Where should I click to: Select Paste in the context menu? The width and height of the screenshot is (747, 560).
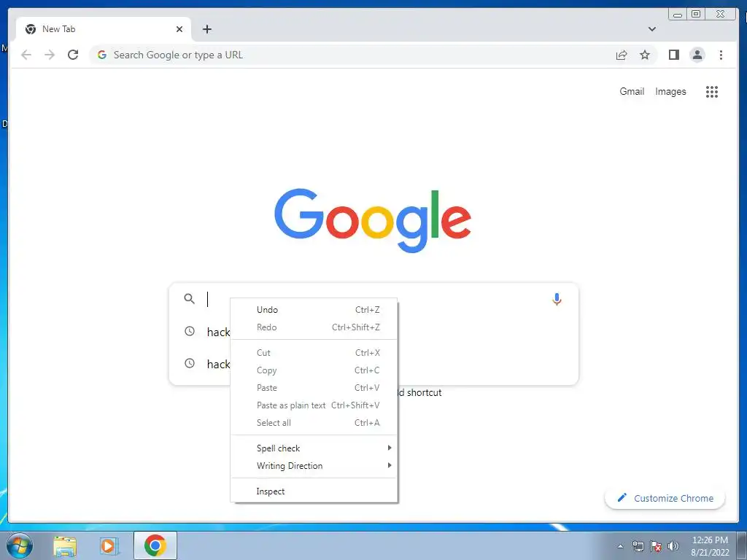click(x=314, y=388)
